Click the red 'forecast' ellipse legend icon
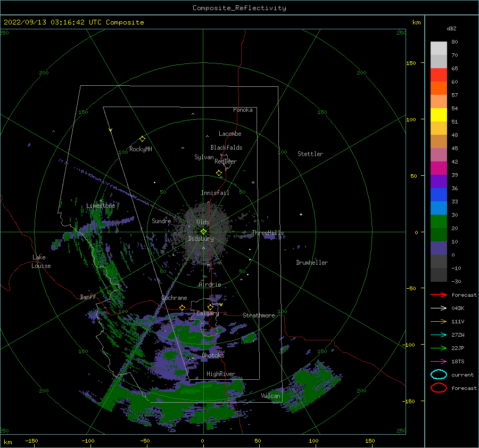 point(439,388)
